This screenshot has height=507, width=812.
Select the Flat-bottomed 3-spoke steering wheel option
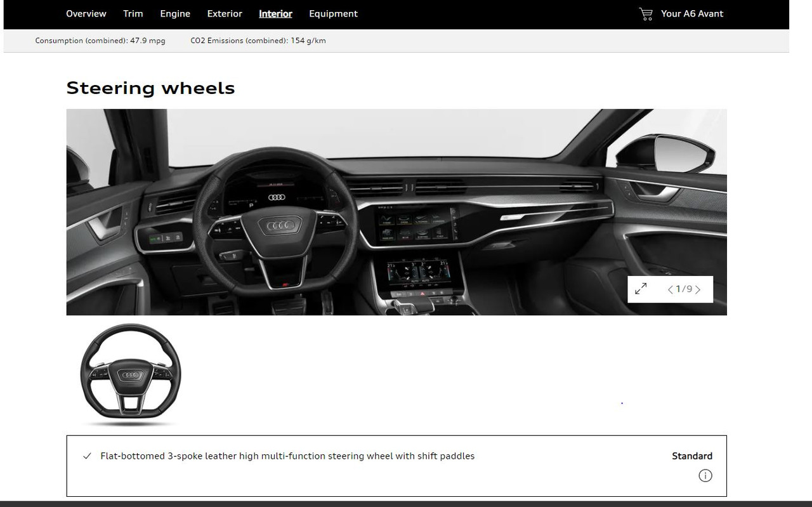(x=396, y=466)
